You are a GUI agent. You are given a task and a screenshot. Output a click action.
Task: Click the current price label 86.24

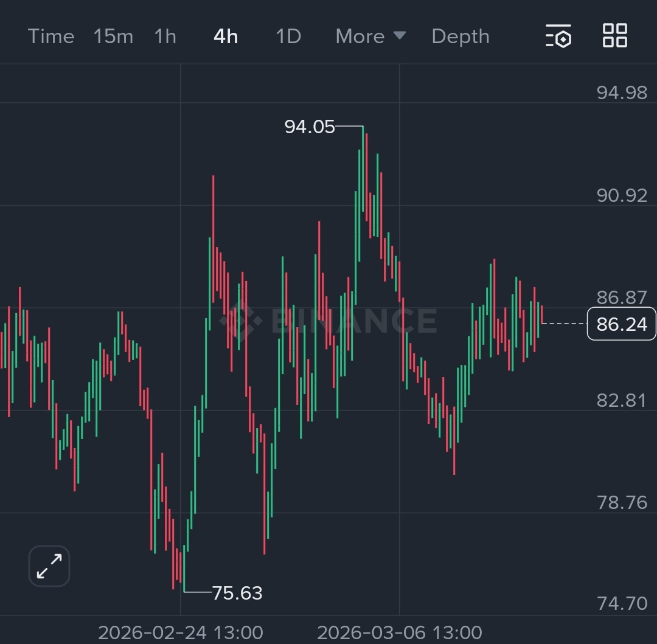tap(621, 324)
